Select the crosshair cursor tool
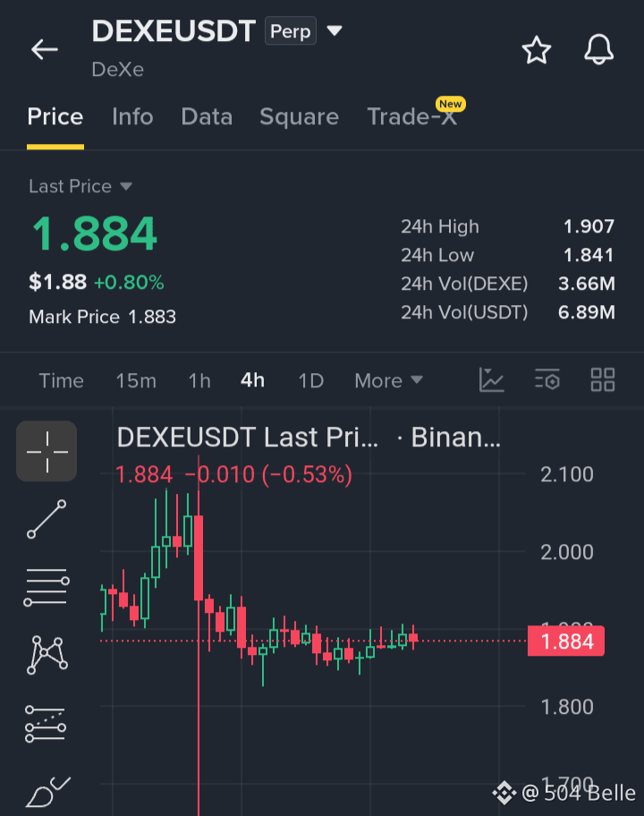 (x=47, y=451)
